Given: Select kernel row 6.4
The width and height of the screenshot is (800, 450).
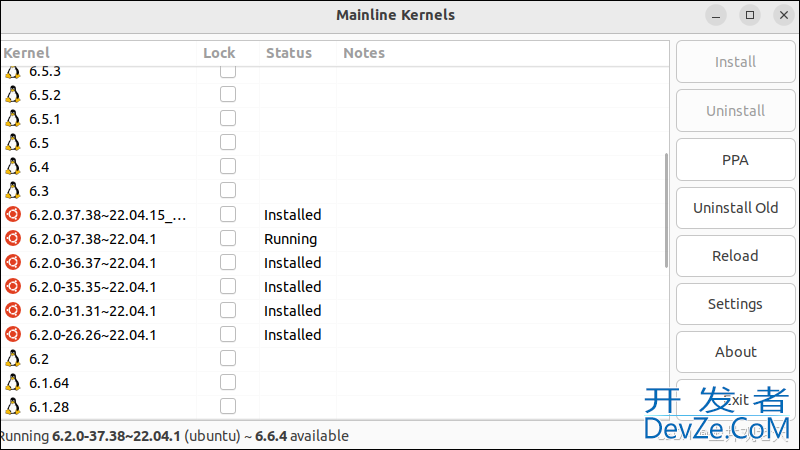Looking at the screenshot, I should click(x=335, y=167).
